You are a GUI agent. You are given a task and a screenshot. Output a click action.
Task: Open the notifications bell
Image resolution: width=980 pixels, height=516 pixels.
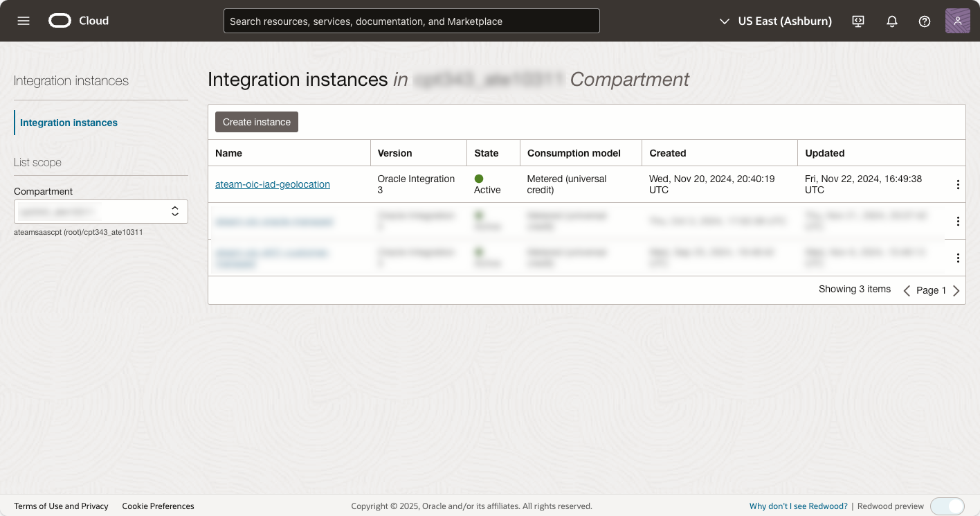[892, 21]
